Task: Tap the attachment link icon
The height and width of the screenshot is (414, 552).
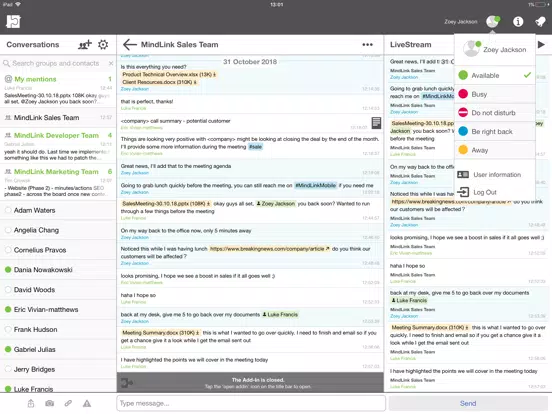Action: point(68,403)
